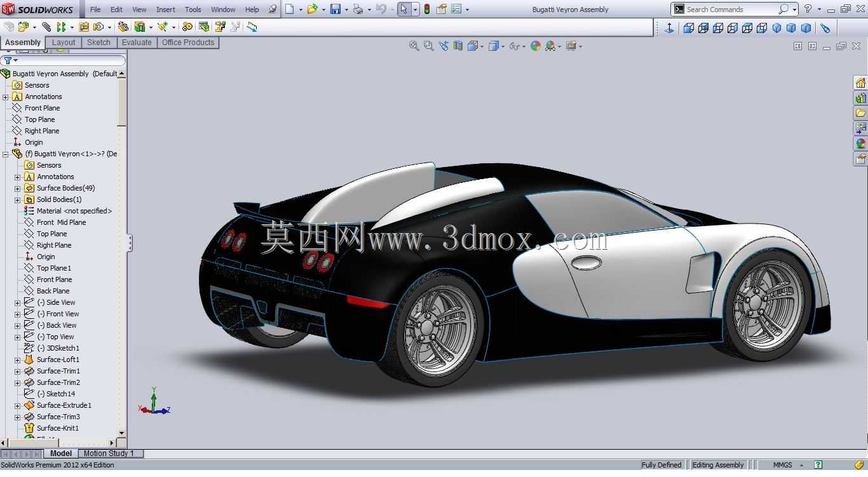Click the Previous View icon
The width and height of the screenshot is (868, 477).
coord(444,46)
